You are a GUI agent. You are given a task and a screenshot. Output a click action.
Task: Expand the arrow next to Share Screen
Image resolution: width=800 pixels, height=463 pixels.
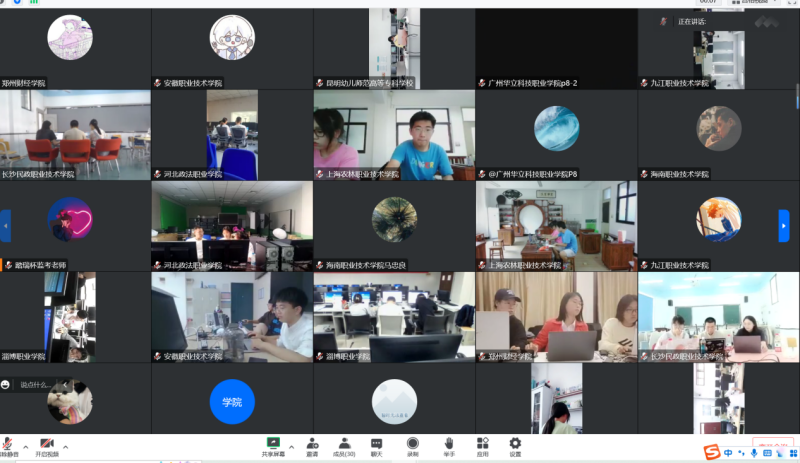click(292, 445)
